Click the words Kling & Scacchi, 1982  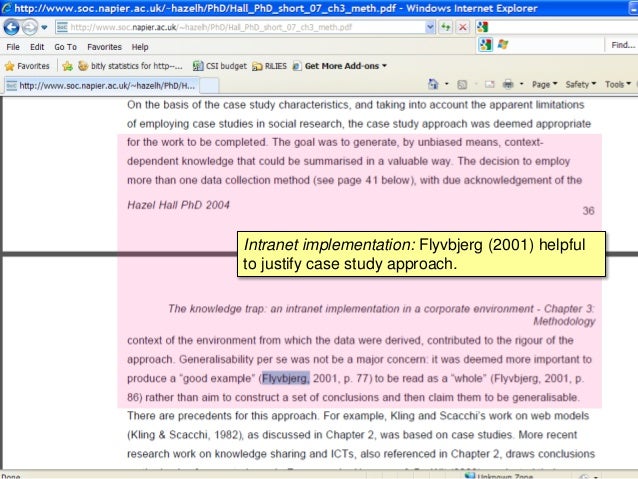[x=186, y=435]
